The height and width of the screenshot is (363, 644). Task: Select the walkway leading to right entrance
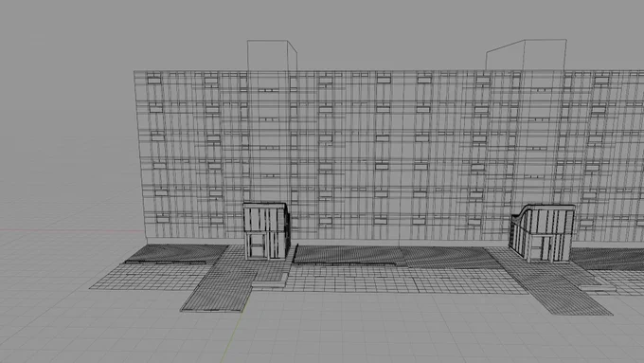tap(550, 282)
